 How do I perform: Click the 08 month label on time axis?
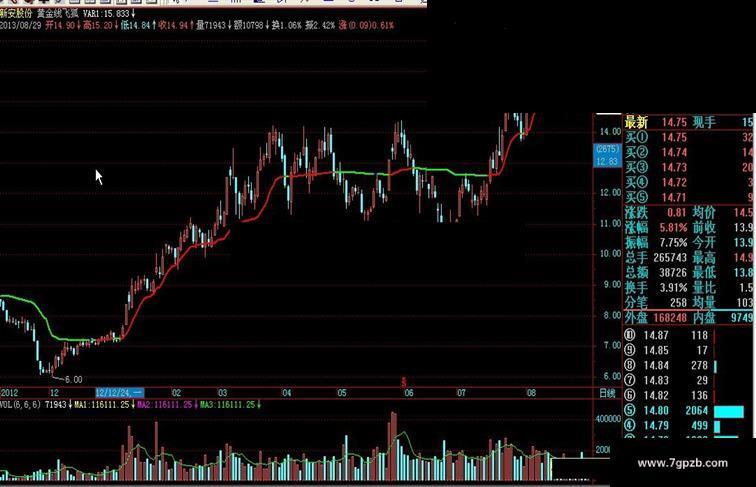[531, 393]
